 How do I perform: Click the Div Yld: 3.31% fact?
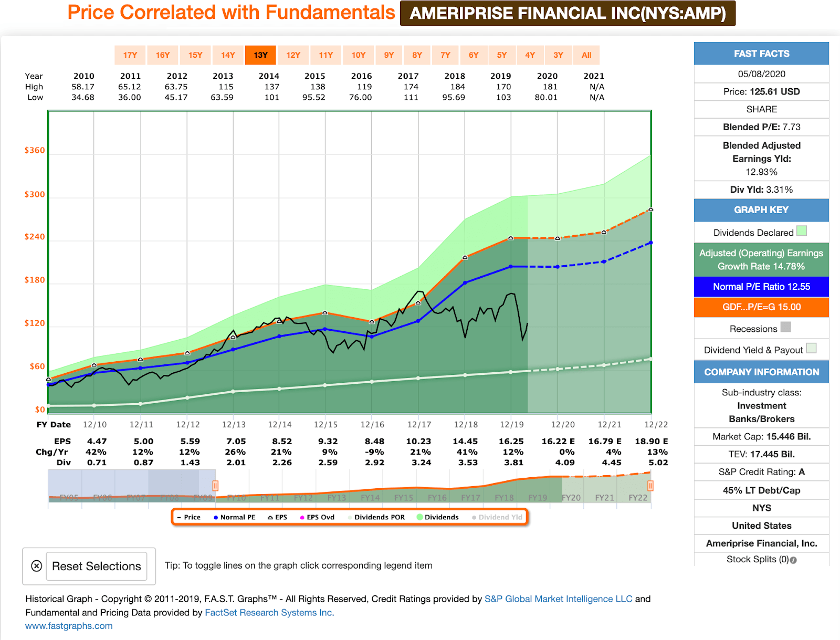point(761,190)
